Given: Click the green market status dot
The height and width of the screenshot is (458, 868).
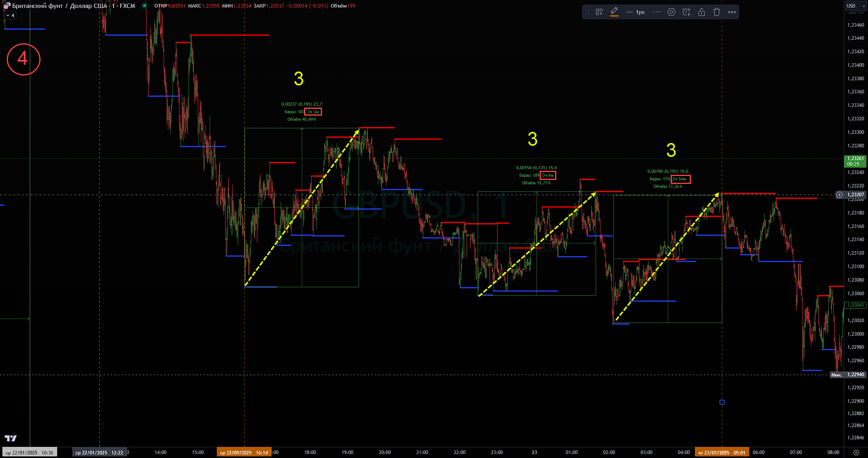Looking at the screenshot, I should click(x=145, y=6).
